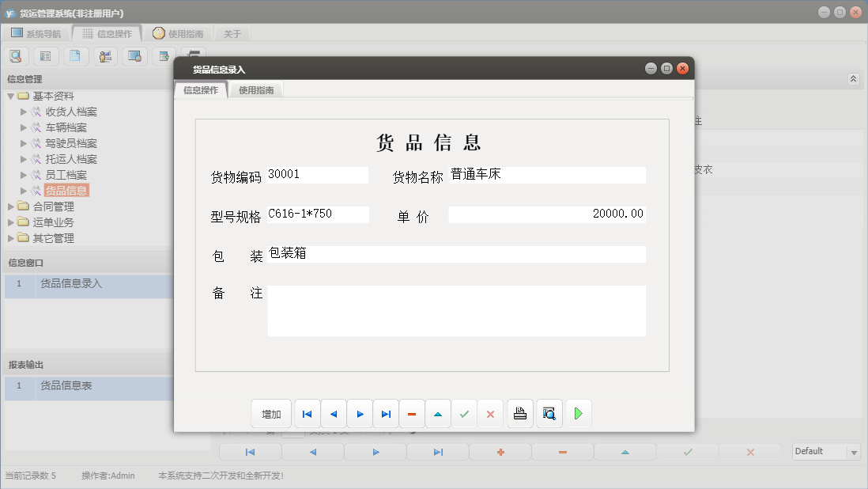Select the personnel icon in the main toolbar
This screenshot has height=489, width=868.
point(105,55)
